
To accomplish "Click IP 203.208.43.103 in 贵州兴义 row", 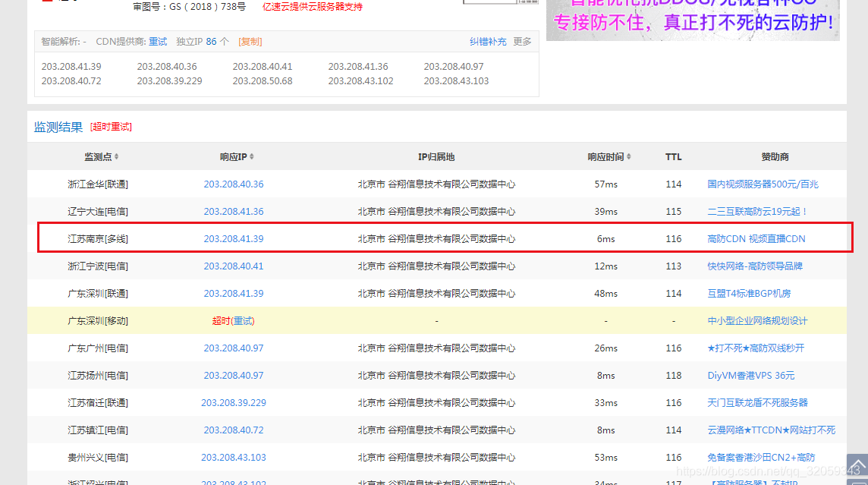I will point(234,458).
